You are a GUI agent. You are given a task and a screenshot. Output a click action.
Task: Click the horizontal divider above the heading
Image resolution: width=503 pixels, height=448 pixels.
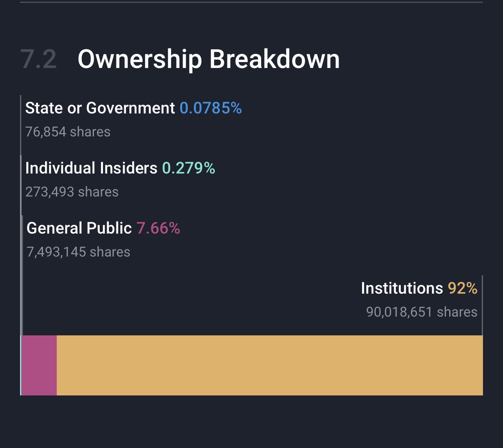point(251,2)
